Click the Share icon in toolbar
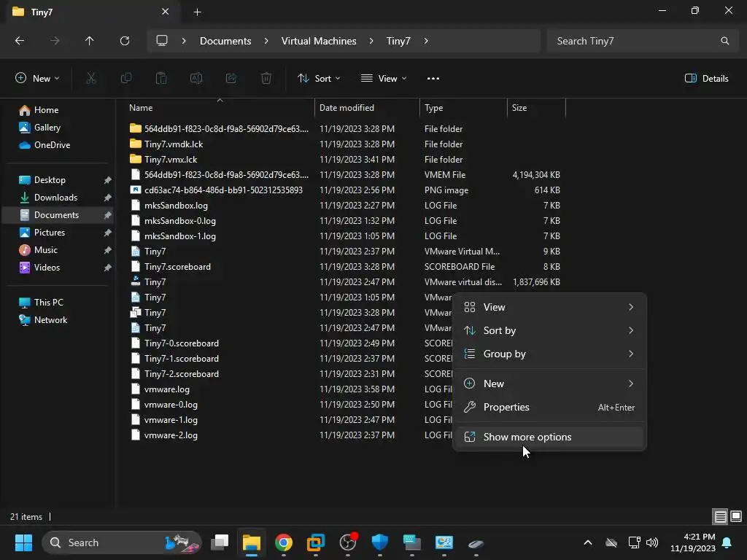 pos(231,79)
